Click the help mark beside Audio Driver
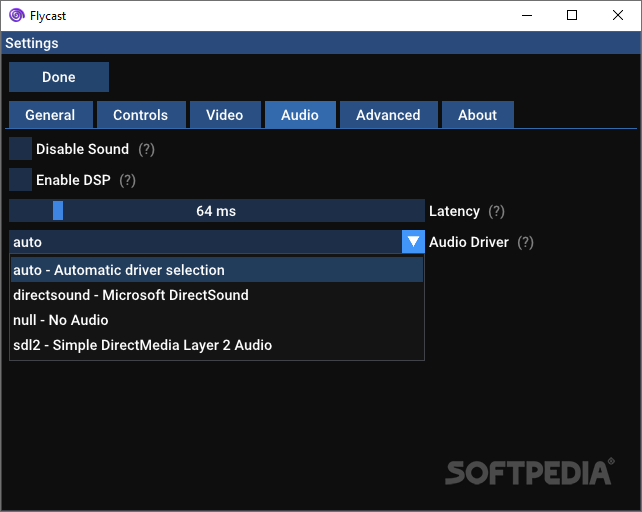This screenshot has height=512, width=642. coord(525,242)
